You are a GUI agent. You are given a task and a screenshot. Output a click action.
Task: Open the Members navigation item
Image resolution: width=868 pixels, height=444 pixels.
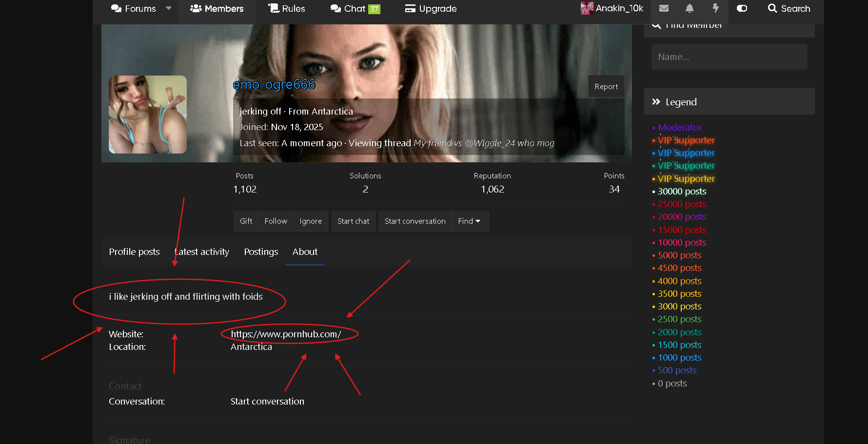click(x=217, y=9)
